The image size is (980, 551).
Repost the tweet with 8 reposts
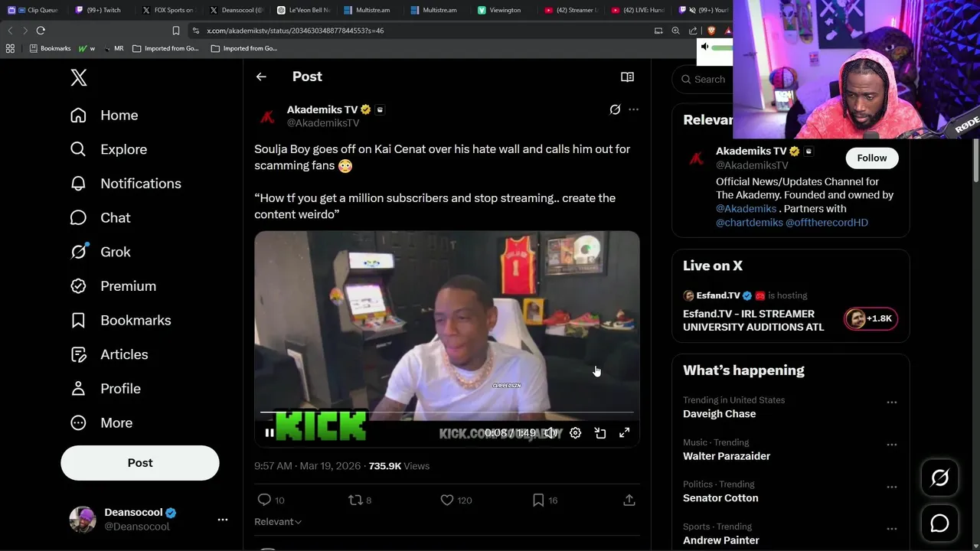click(355, 500)
